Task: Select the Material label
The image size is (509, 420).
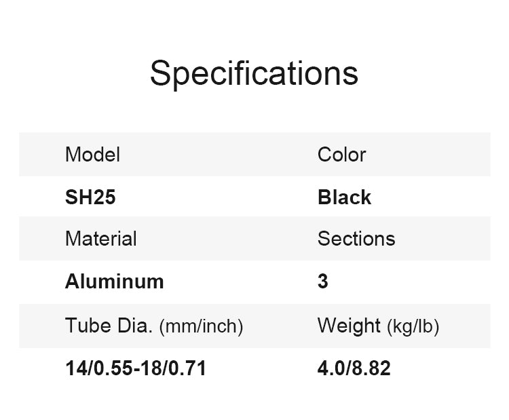Action: (x=100, y=239)
